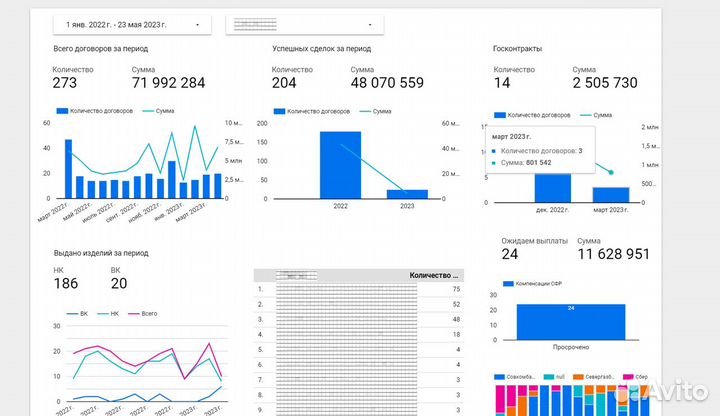Click the ВК legend item in Выдано изделий chart
720x416 pixels.
click(77, 313)
